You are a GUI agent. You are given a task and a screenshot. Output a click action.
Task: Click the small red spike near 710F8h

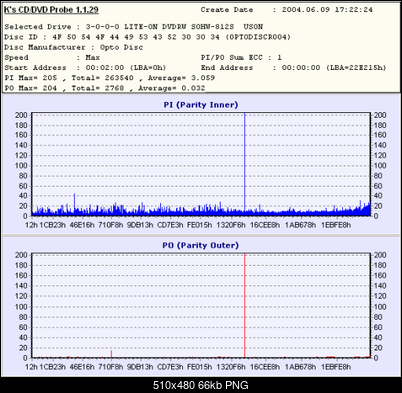click(x=111, y=354)
